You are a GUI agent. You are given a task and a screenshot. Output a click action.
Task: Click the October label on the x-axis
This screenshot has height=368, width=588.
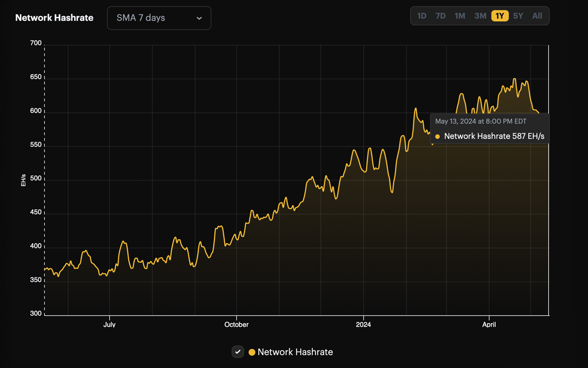click(x=237, y=324)
